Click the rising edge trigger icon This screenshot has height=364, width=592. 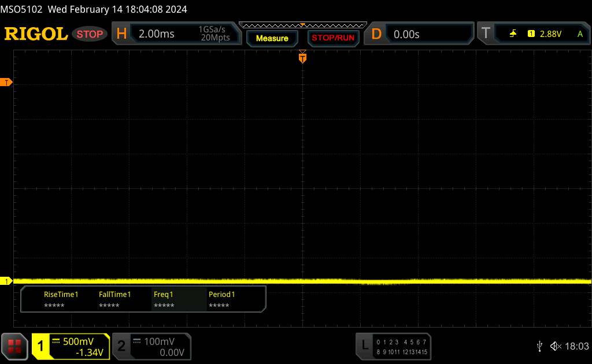(x=513, y=34)
